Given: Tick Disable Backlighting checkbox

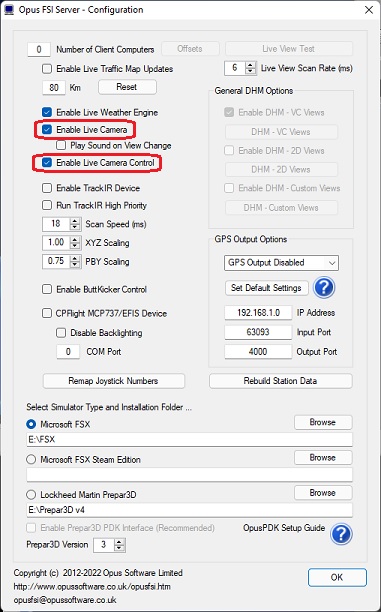Looking at the screenshot, I should 61,333.
